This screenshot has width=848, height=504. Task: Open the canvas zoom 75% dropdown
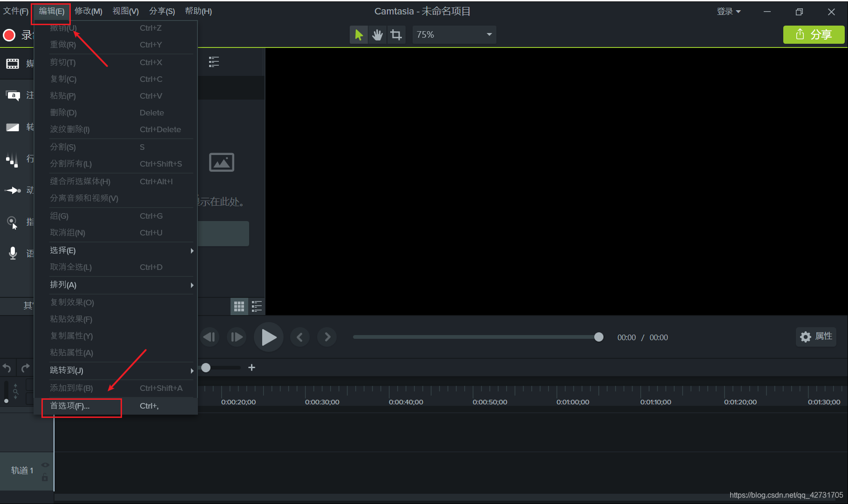[454, 35]
